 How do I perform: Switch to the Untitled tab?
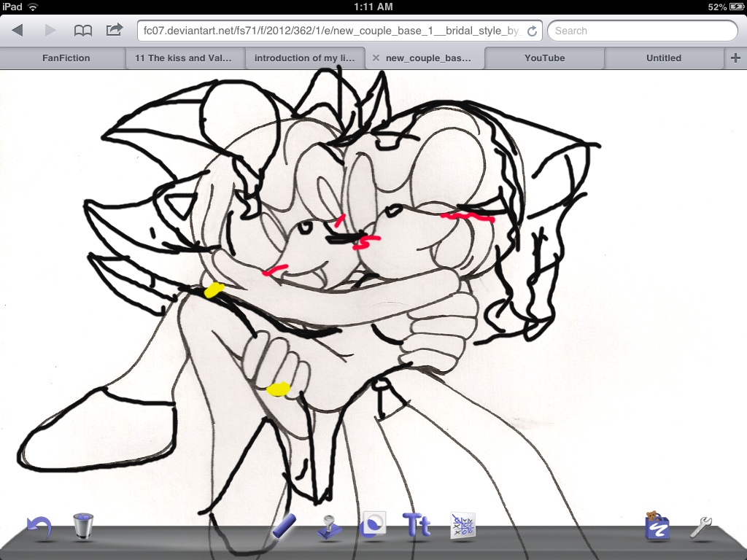pyautogui.click(x=664, y=58)
